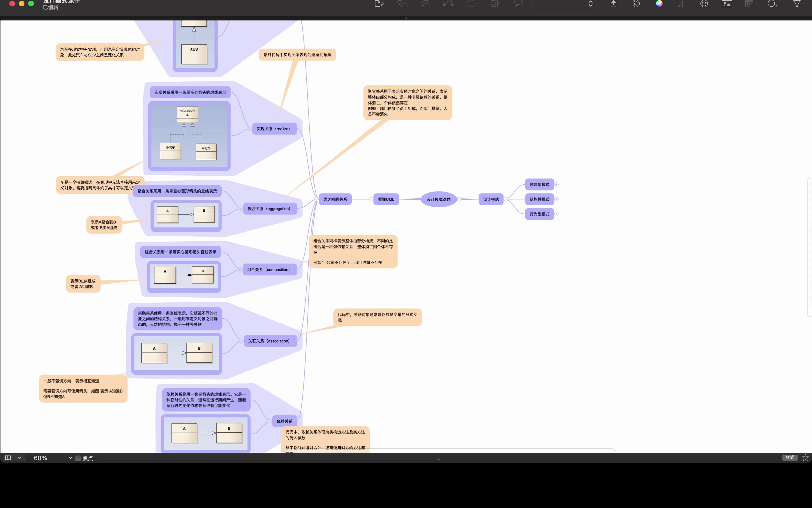812x508 pixels.
Task: Select the 组合关系用一条带实心菱形箭头直线表示 node
Action: (180, 252)
